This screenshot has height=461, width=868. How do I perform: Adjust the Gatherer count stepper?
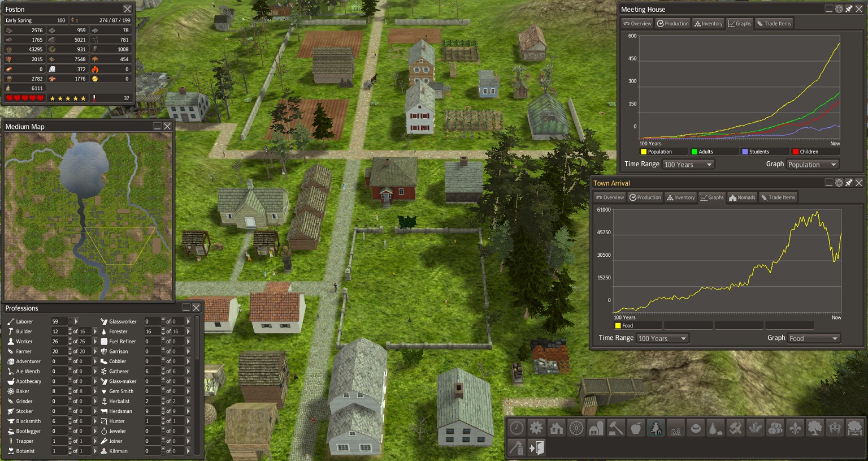pyautogui.click(x=163, y=372)
